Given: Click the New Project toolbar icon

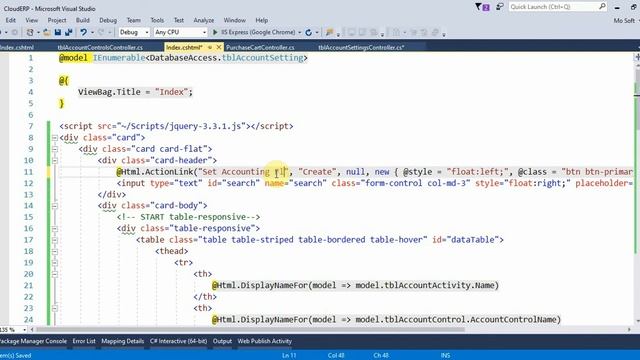Looking at the screenshot, I should point(29,32).
